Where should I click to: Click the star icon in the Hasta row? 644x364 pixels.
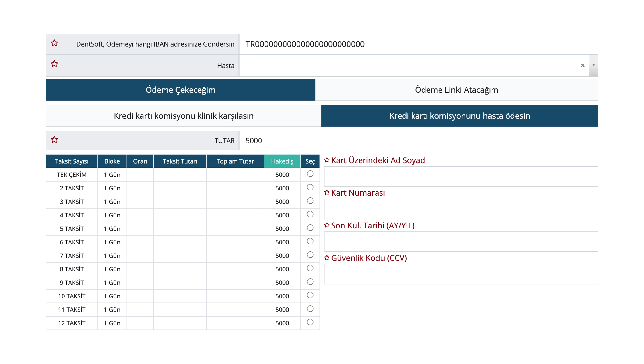click(54, 64)
